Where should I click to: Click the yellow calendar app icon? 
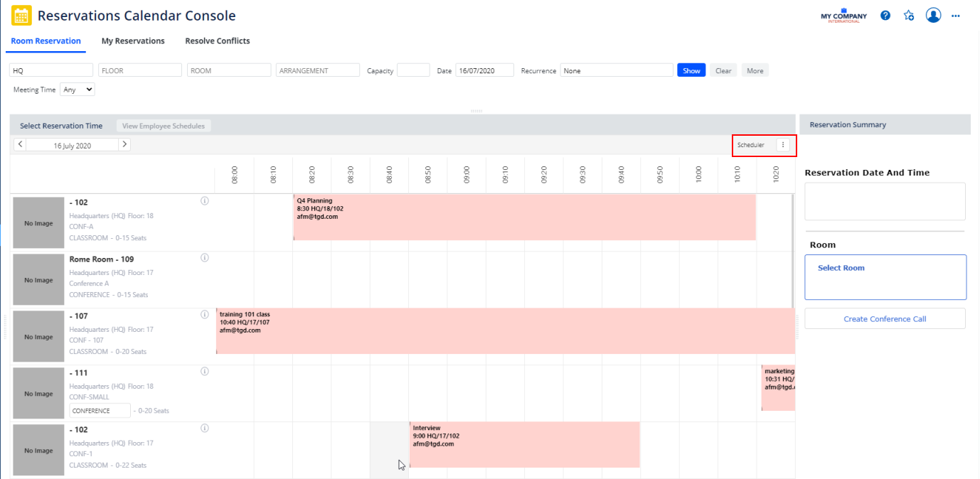22,16
